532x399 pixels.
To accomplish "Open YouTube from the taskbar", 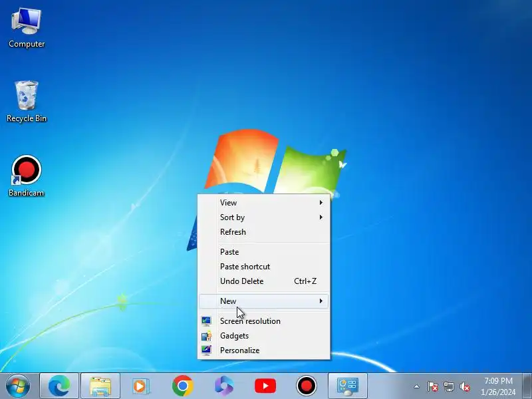I will 265,386.
